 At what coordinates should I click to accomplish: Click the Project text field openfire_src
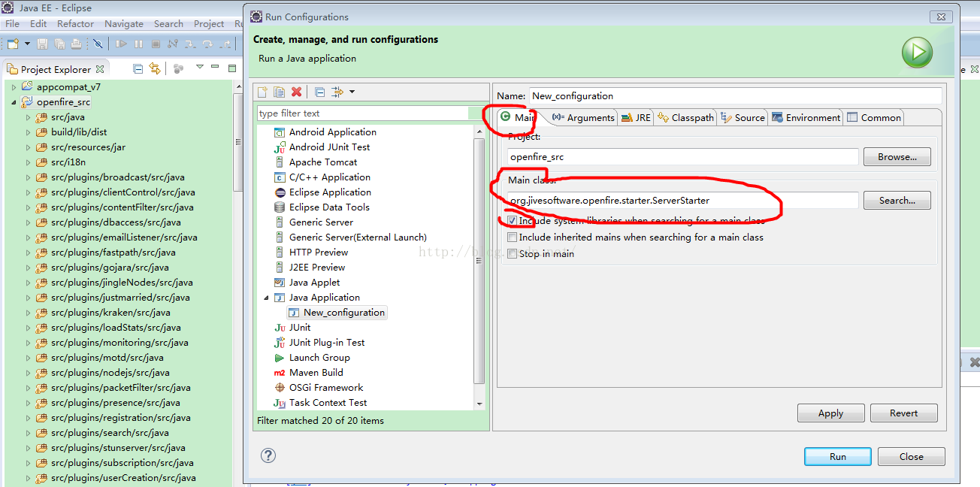(682, 157)
